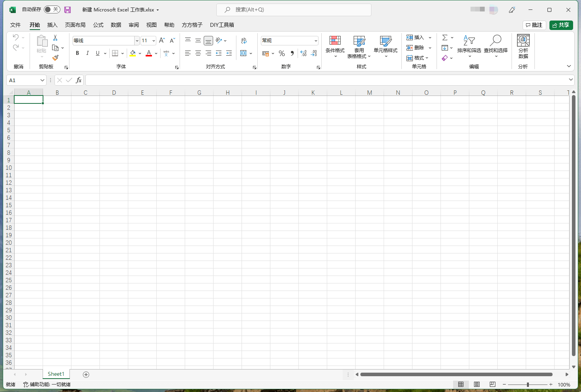581x392 pixels.
Task: Click the zoom slider handle
Action: (528, 384)
